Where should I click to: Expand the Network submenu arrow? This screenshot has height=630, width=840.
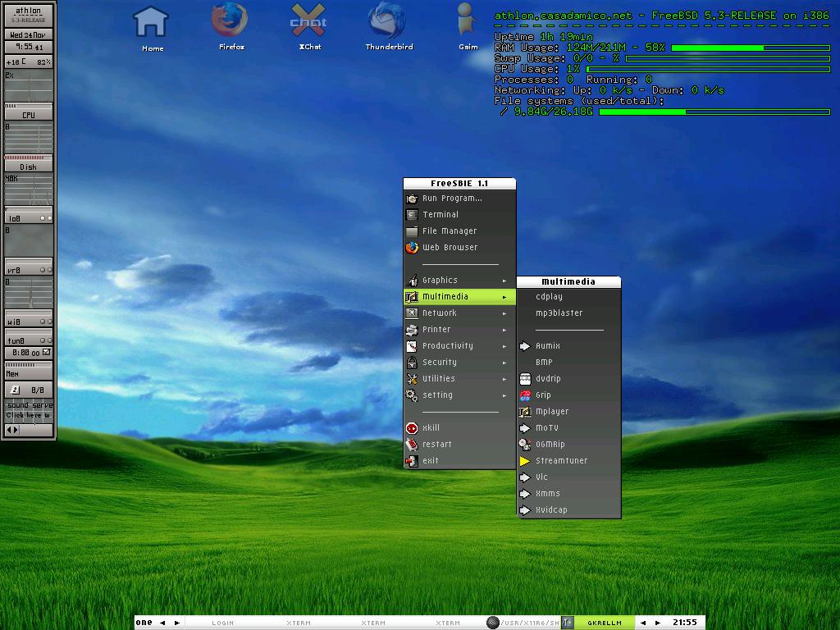point(504,313)
